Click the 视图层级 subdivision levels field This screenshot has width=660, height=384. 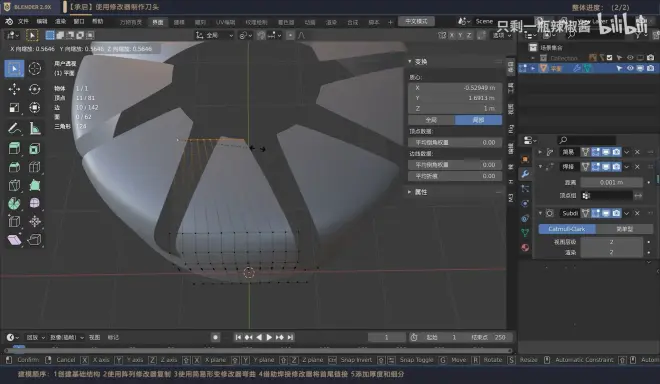click(611, 242)
